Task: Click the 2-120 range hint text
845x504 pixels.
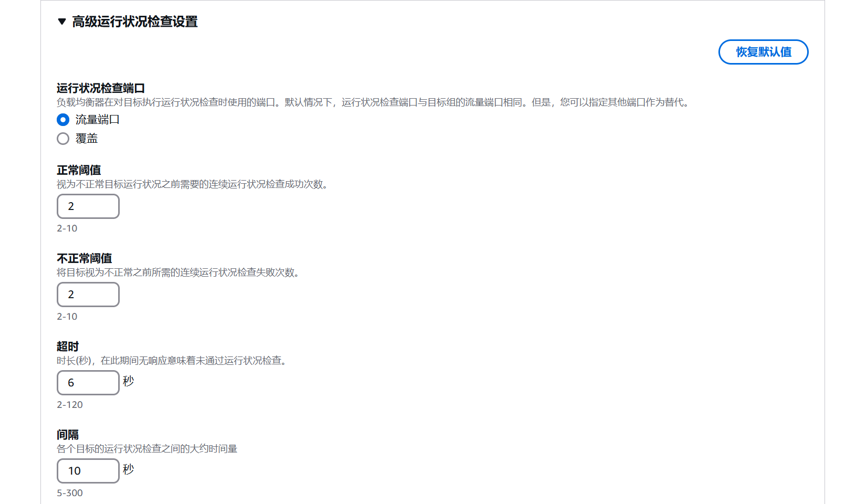Action: (x=70, y=405)
